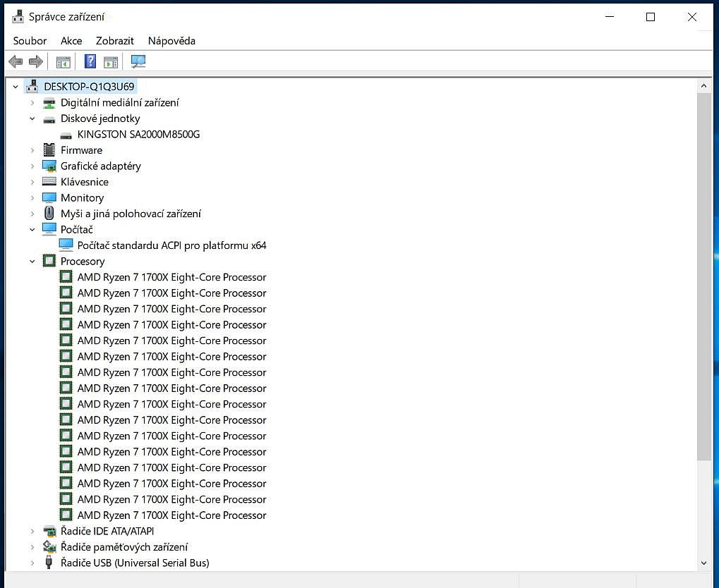Screen dimensions: 719x588
Task: Select the last AMD Ryzen 7 1700X processor entry
Action: pyautogui.click(x=171, y=515)
